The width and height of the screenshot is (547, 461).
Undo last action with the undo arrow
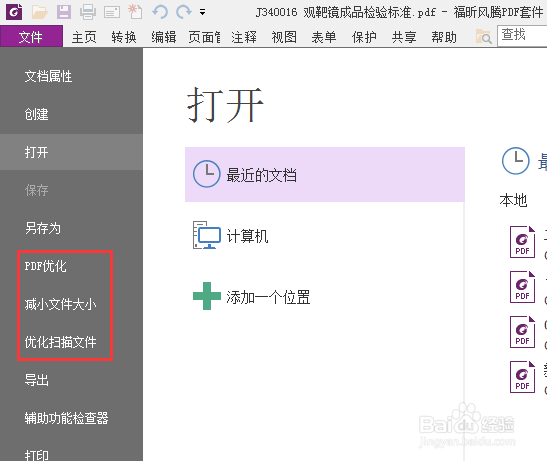(x=160, y=12)
